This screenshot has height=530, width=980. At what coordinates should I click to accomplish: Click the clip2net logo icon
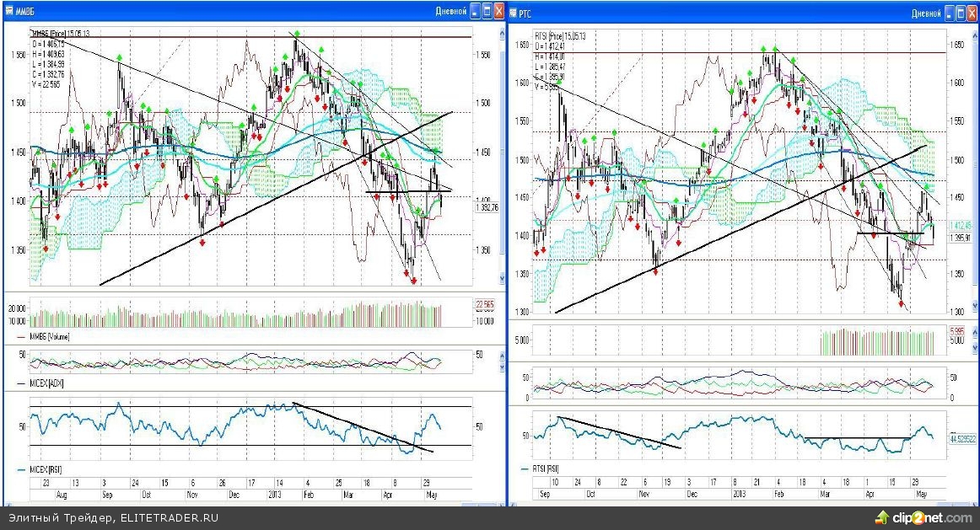882,517
